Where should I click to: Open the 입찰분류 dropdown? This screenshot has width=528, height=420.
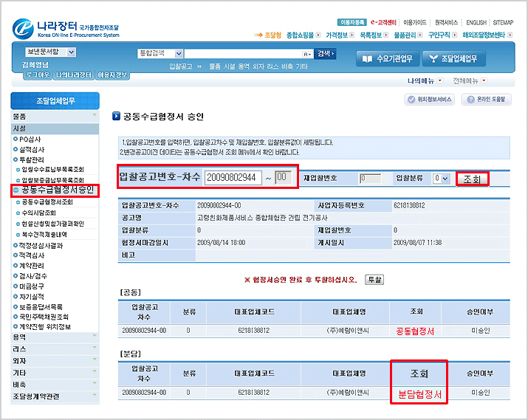pyautogui.click(x=441, y=179)
